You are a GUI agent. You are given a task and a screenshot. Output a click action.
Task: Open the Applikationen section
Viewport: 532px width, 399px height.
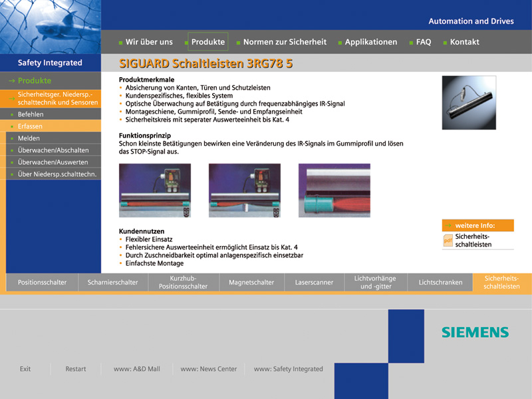pyautogui.click(x=370, y=42)
